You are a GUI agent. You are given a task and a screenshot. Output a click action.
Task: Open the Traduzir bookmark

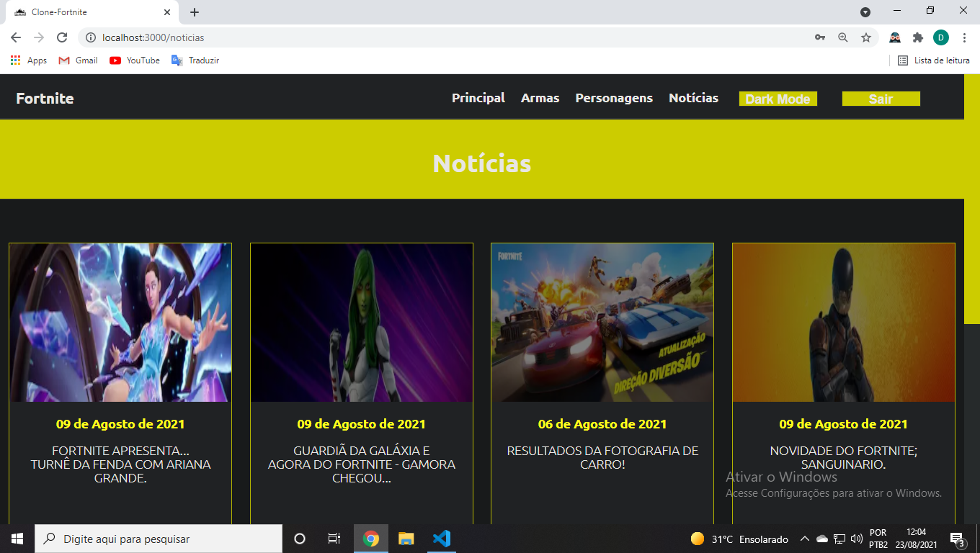[x=195, y=60]
